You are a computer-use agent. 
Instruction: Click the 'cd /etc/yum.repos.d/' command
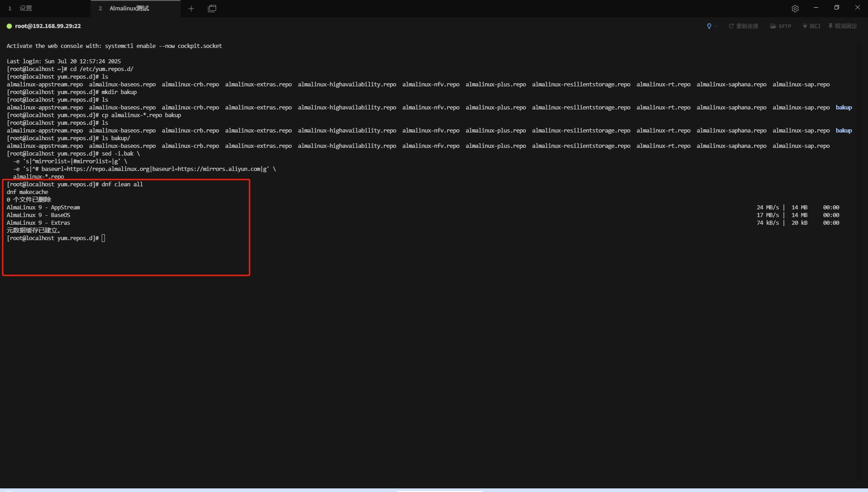pos(102,69)
